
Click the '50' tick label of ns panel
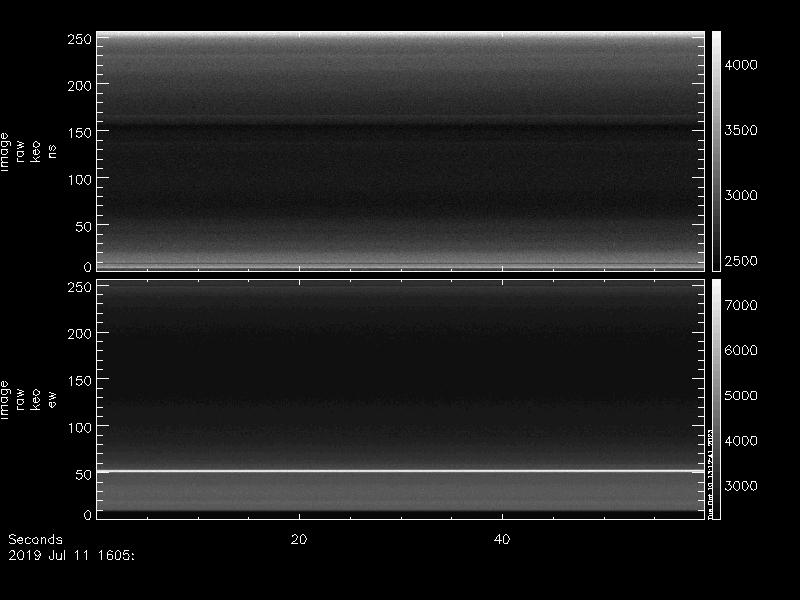click(x=84, y=227)
